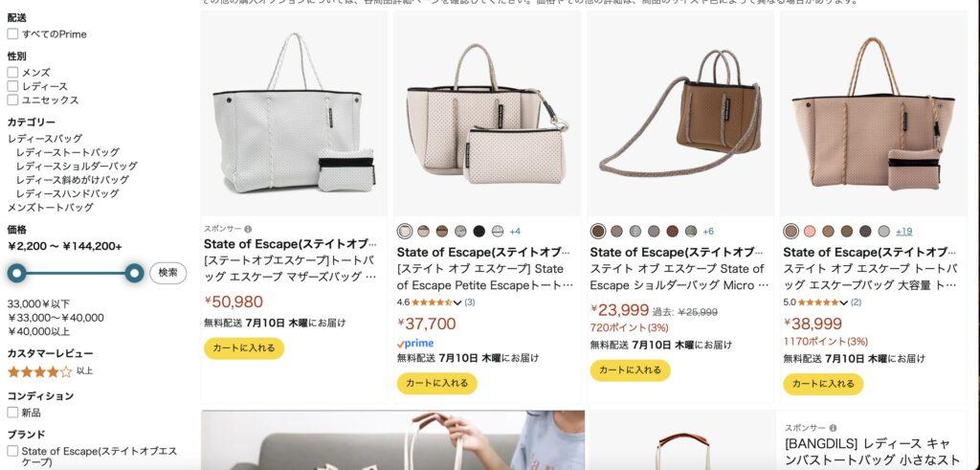The width and height of the screenshot is (980, 470).
Task: Add the ¥50,980 tote to cart
Action: pyautogui.click(x=244, y=348)
